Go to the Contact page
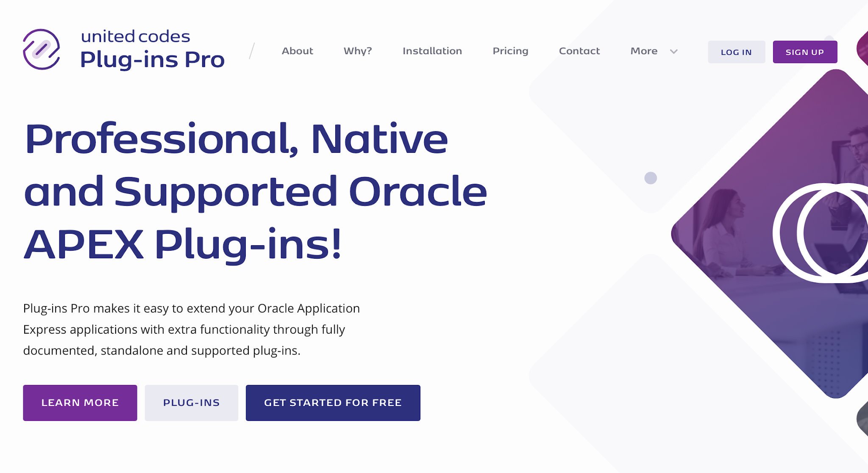This screenshot has width=868, height=473. 579,51
